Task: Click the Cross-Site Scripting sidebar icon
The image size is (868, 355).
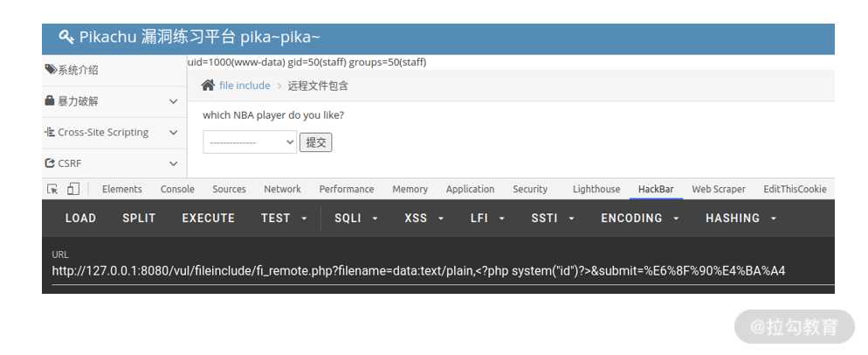Action: coord(50,132)
